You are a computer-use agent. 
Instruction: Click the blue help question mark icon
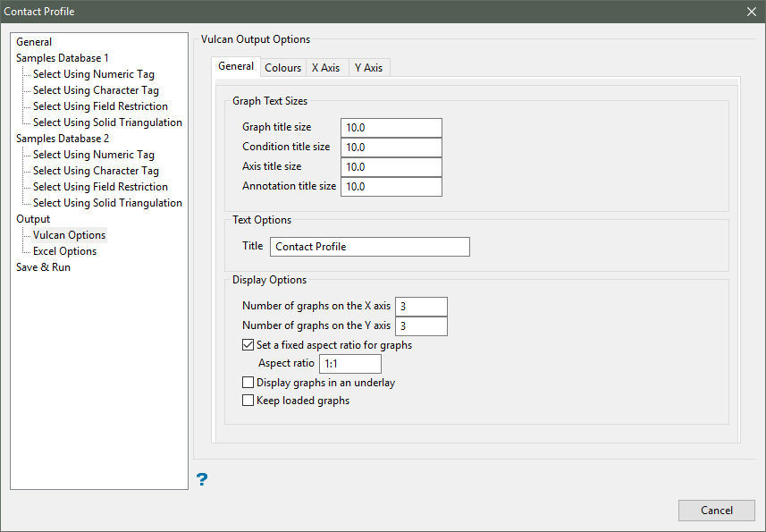pos(202,480)
